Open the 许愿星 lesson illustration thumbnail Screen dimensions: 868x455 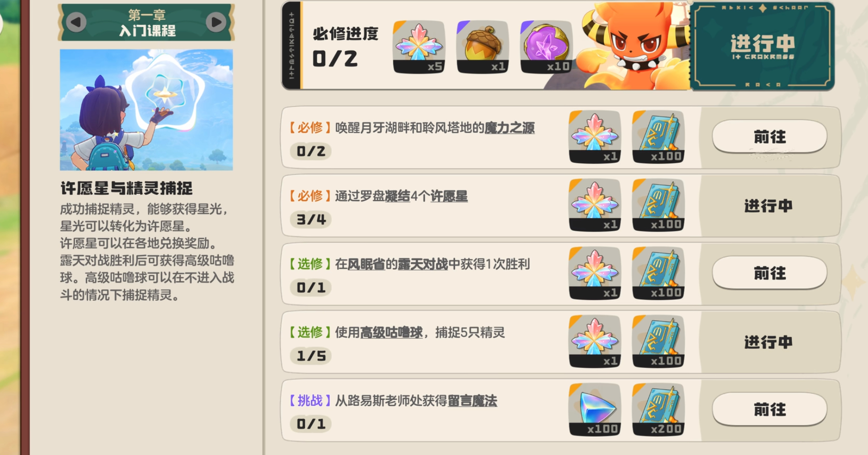tap(146, 110)
